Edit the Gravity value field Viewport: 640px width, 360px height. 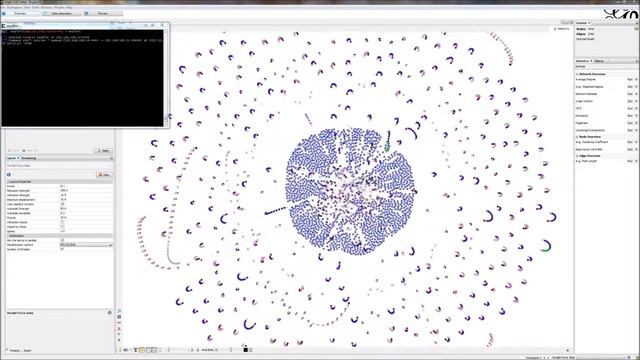86,218
